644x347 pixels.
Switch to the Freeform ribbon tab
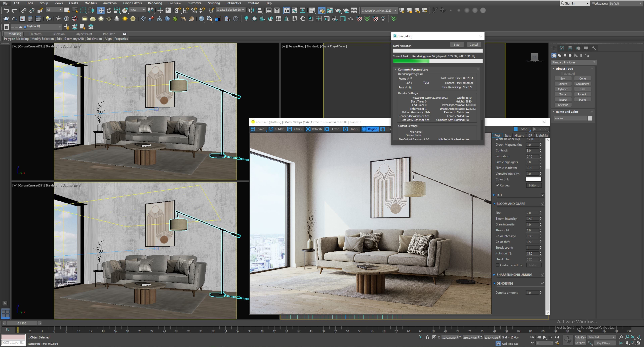coord(35,34)
